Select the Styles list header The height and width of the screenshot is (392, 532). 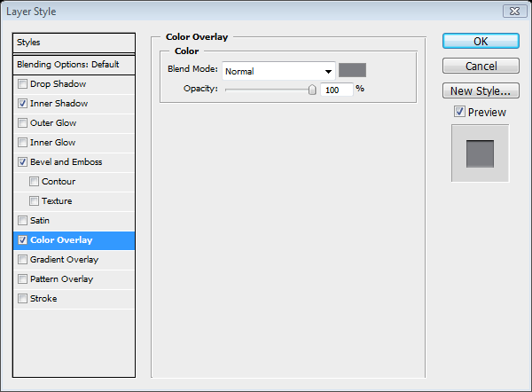(74, 43)
